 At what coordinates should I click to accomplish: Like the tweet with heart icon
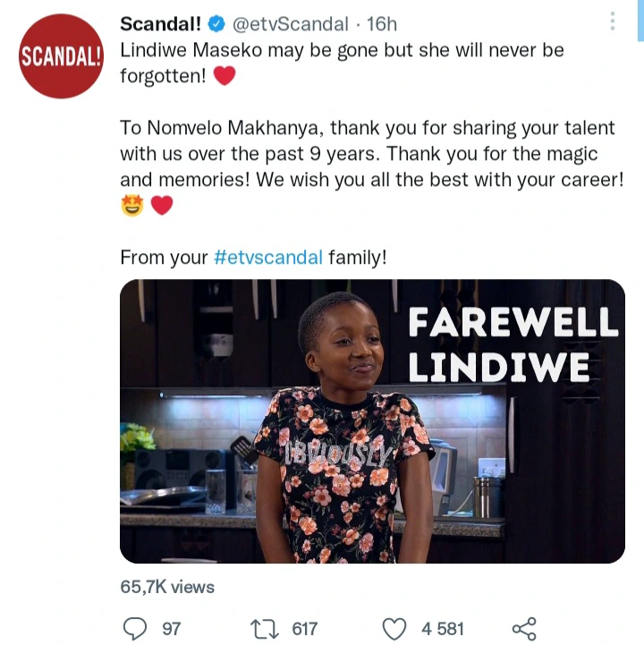pyautogui.click(x=394, y=629)
